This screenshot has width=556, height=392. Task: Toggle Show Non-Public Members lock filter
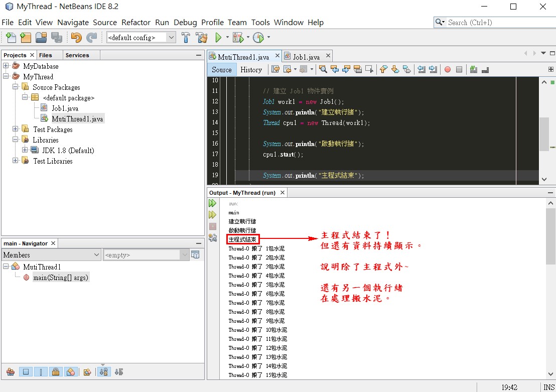click(55, 372)
